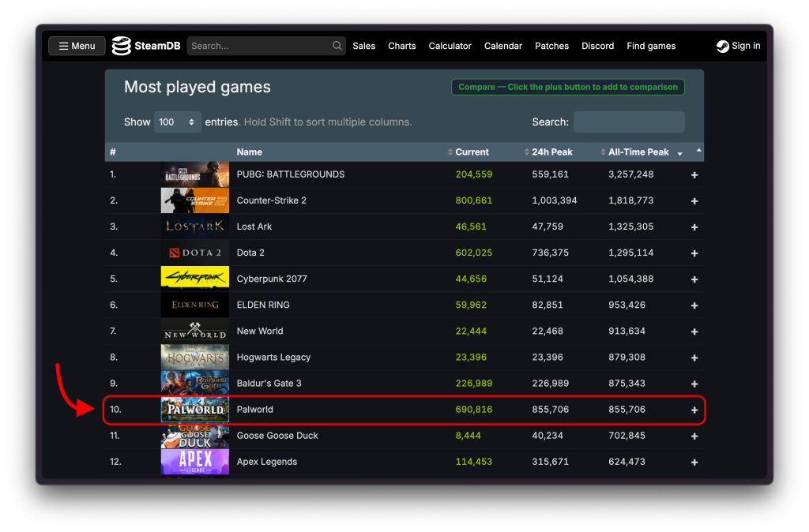Sort table by Name column header
The width and height of the screenshot is (809, 532).
click(x=249, y=152)
